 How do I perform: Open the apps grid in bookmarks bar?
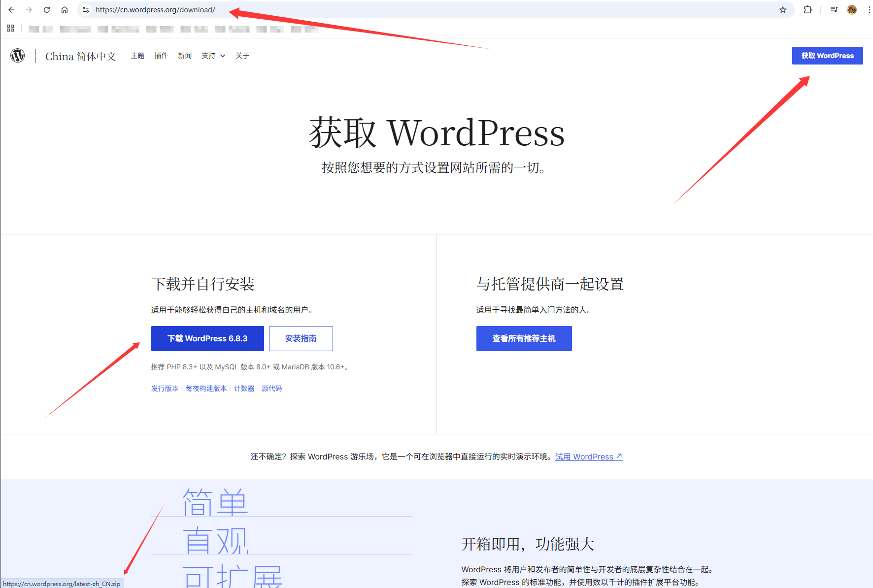coord(10,29)
